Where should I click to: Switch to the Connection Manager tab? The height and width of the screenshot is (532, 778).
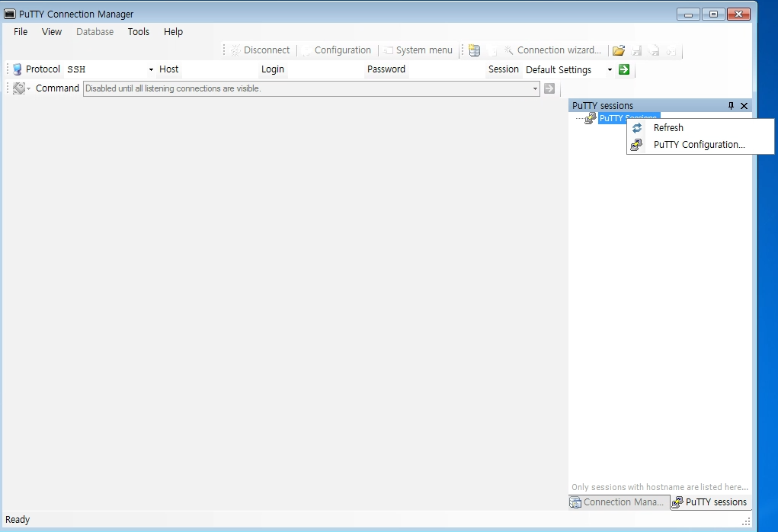tap(619, 502)
